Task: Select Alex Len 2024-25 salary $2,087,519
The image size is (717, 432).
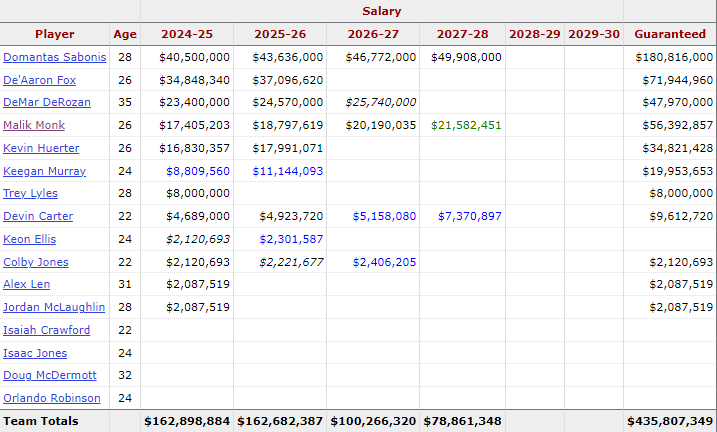Action: click(x=198, y=284)
